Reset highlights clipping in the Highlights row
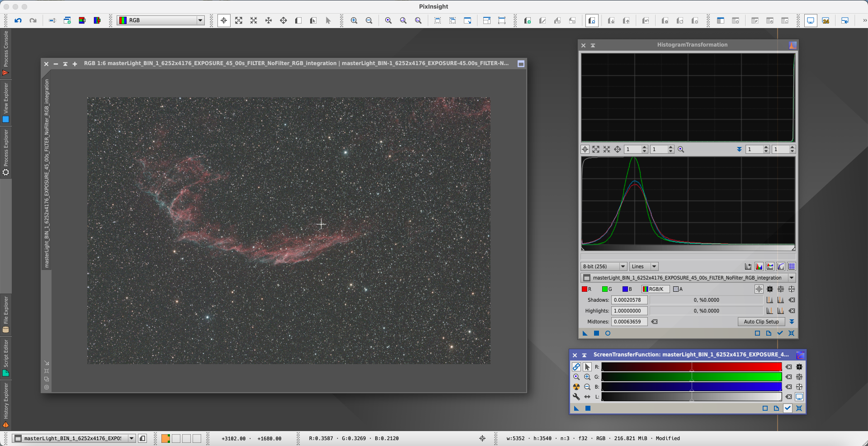This screenshot has width=868, height=446. click(x=792, y=311)
